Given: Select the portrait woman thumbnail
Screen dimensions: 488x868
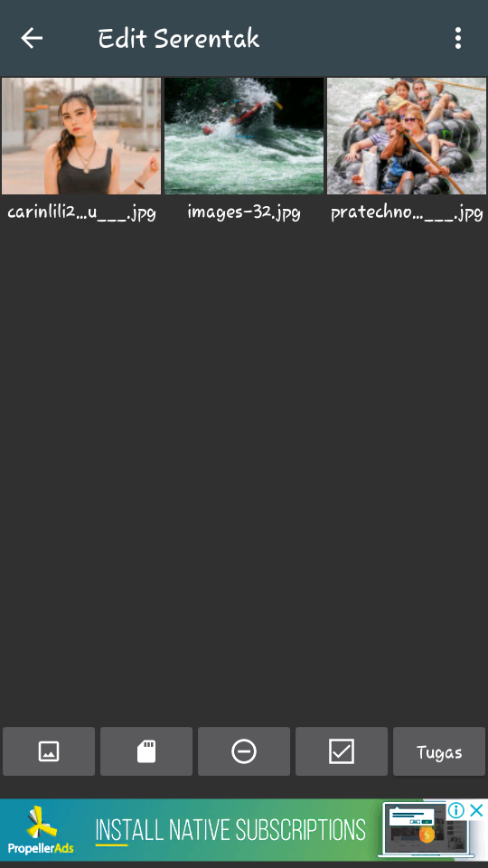Looking at the screenshot, I should click(x=81, y=137).
